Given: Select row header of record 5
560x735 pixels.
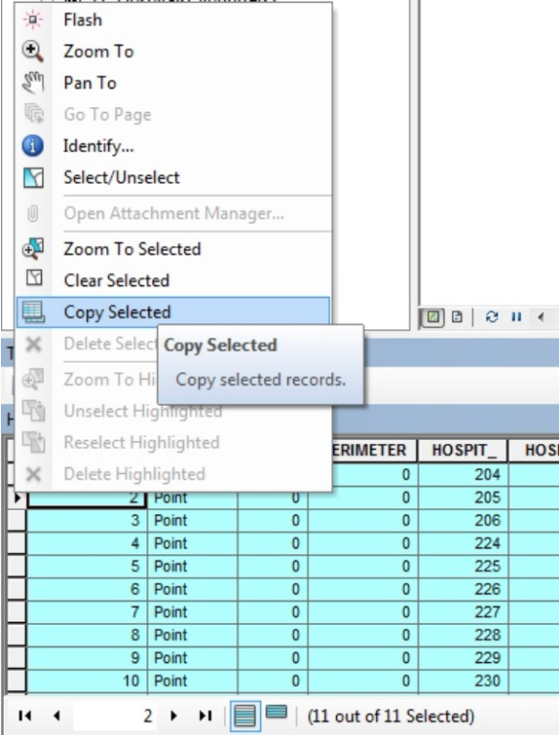Looking at the screenshot, I should pos(16,567).
